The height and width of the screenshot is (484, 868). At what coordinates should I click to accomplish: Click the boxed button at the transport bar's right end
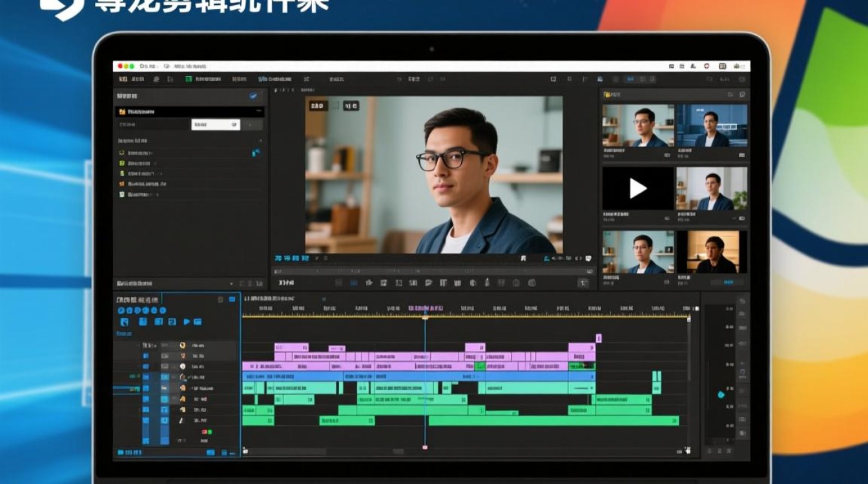[583, 283]
